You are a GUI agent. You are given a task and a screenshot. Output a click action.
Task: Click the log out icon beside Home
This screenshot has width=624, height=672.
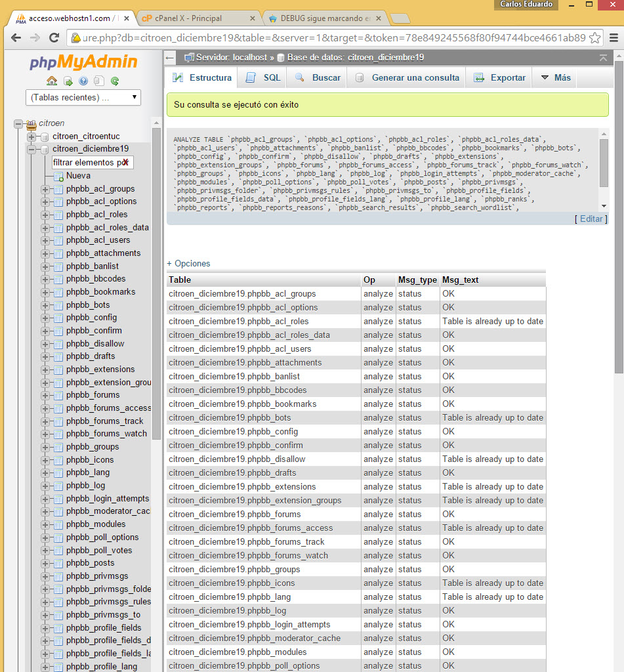point(68,81)
